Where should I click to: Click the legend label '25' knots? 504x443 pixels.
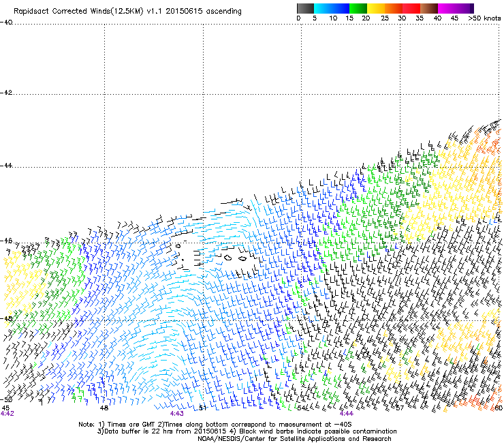coord(384,18)
